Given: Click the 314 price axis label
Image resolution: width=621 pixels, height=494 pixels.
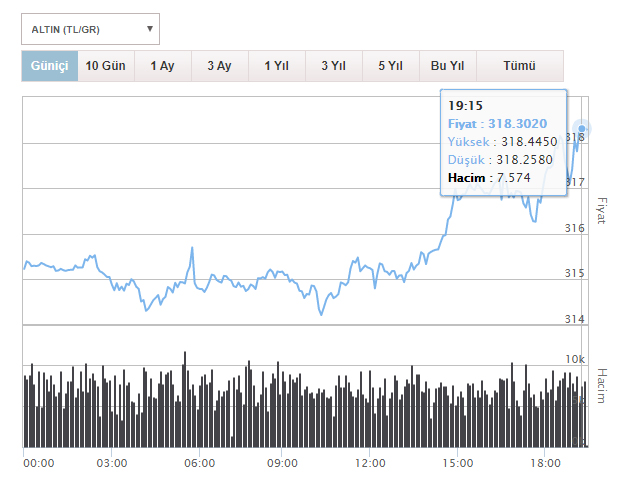Looking at the screenshot, I should tap(575, 319).
